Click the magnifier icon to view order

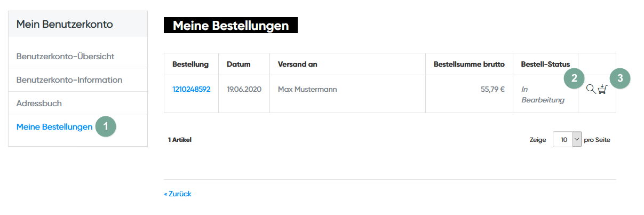[590, 90]
